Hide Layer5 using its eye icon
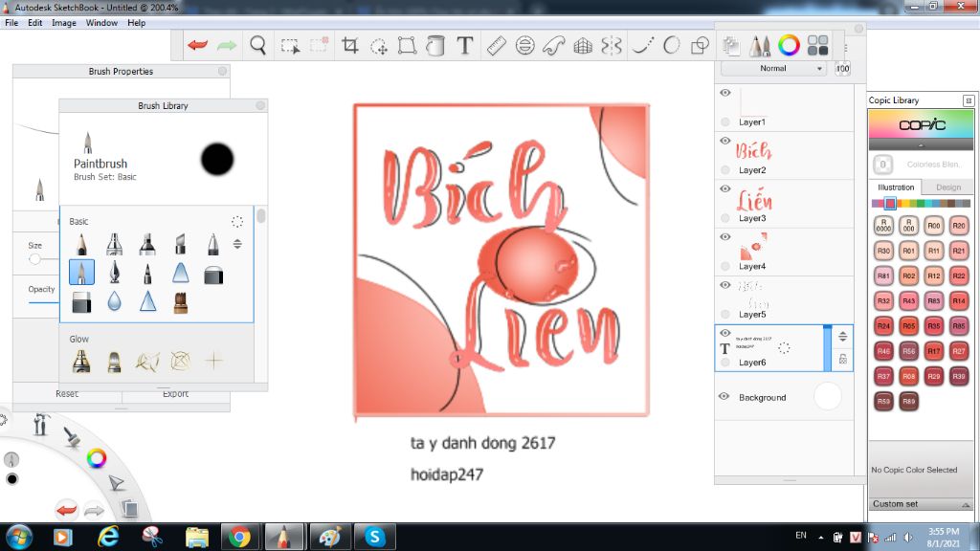This screenshot has width=980, height=551. tap(725, 285)
